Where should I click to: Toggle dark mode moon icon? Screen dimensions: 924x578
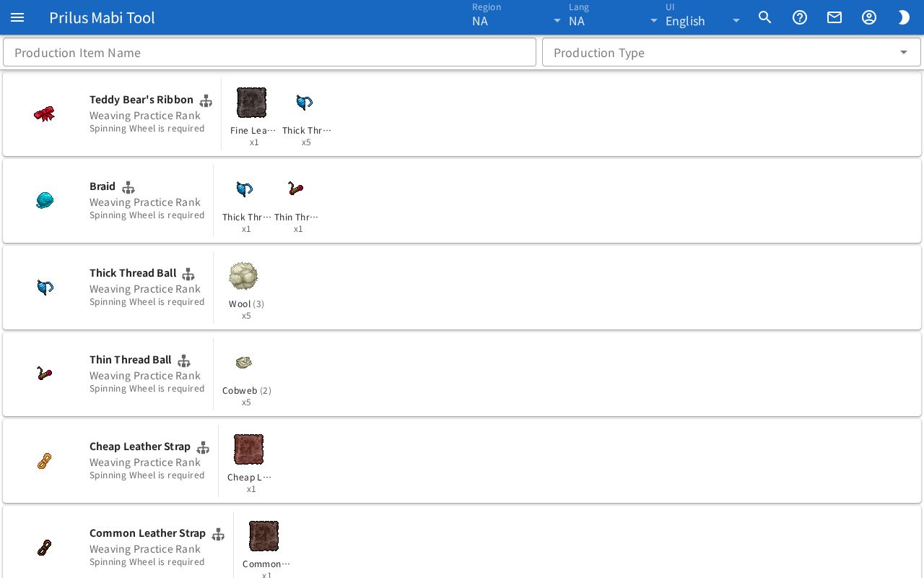click(904, 17)
